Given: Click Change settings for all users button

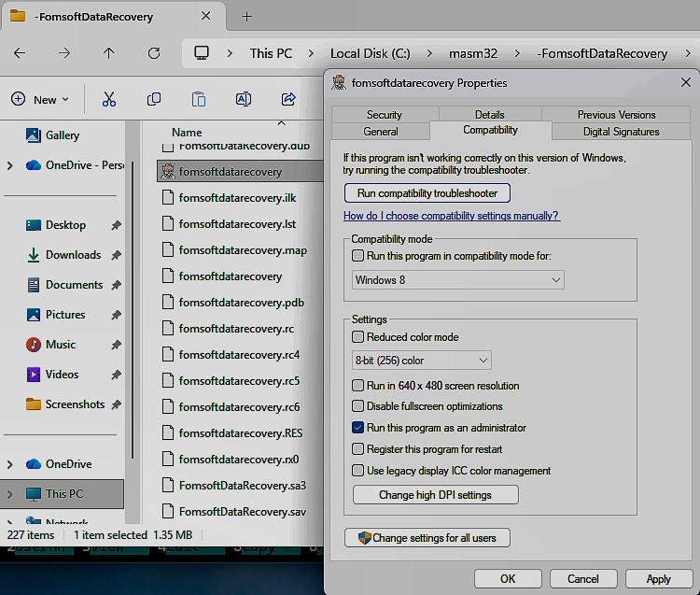Looking at the screenshot, I should pyautogui.click(x=427, y=538).
